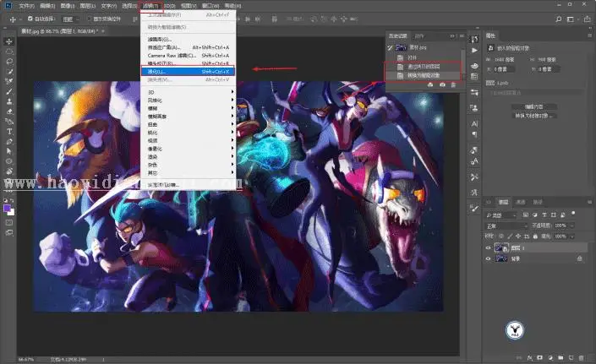Collapse History panel using double-arrow icon
This screenshot has height=364, width=596.
452,36
